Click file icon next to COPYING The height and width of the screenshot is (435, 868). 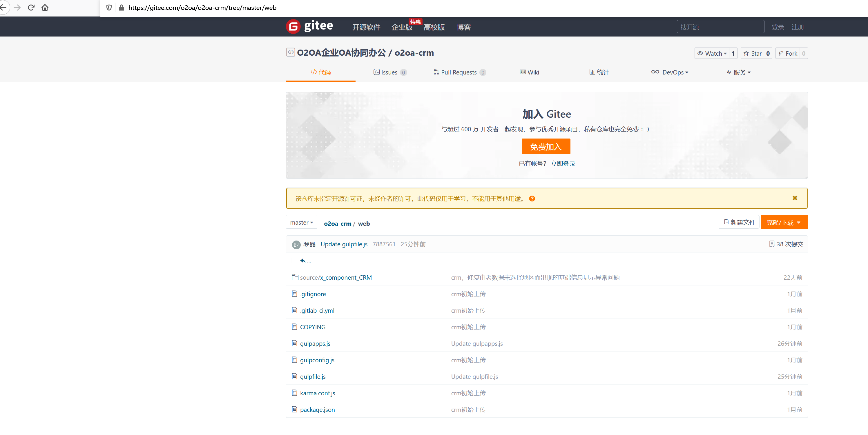(x=294, y=327)
